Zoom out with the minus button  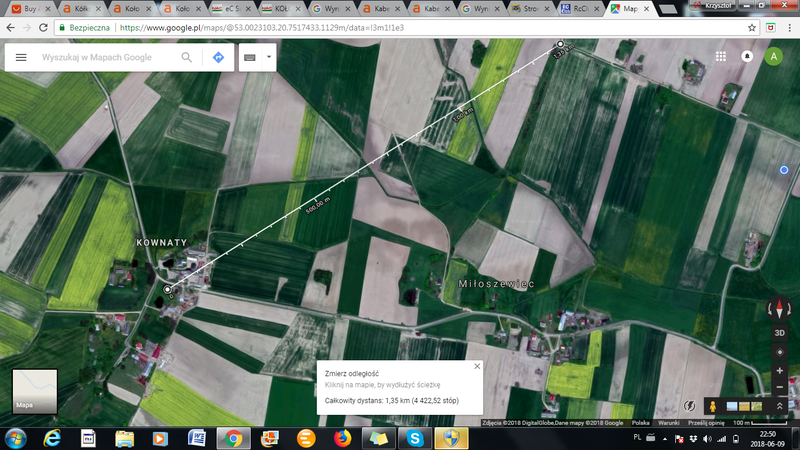[780, 387]
